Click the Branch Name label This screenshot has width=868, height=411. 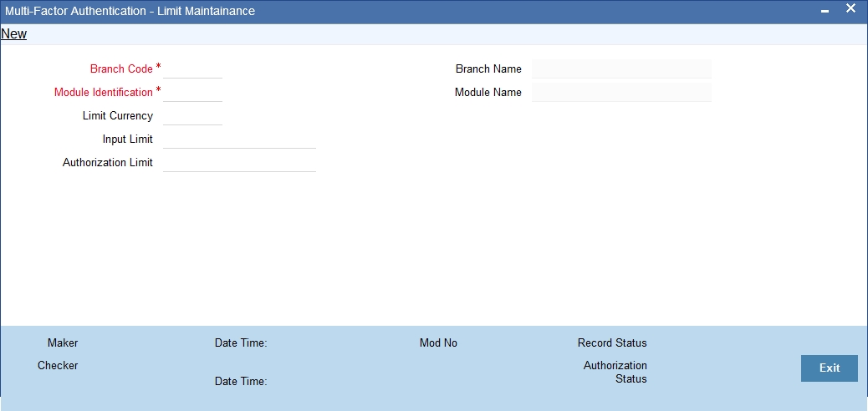tap(489, 69)
